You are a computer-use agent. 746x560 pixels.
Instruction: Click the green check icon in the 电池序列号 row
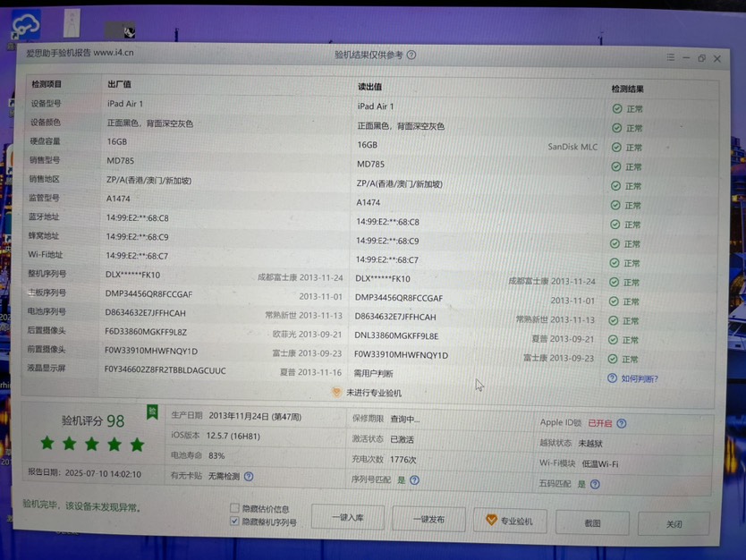tap(614, 320)
